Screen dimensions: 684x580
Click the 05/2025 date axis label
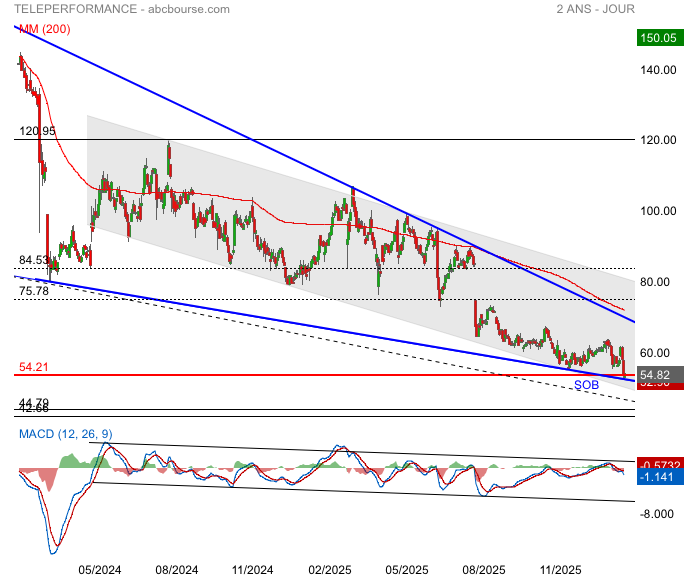[407, 570]
